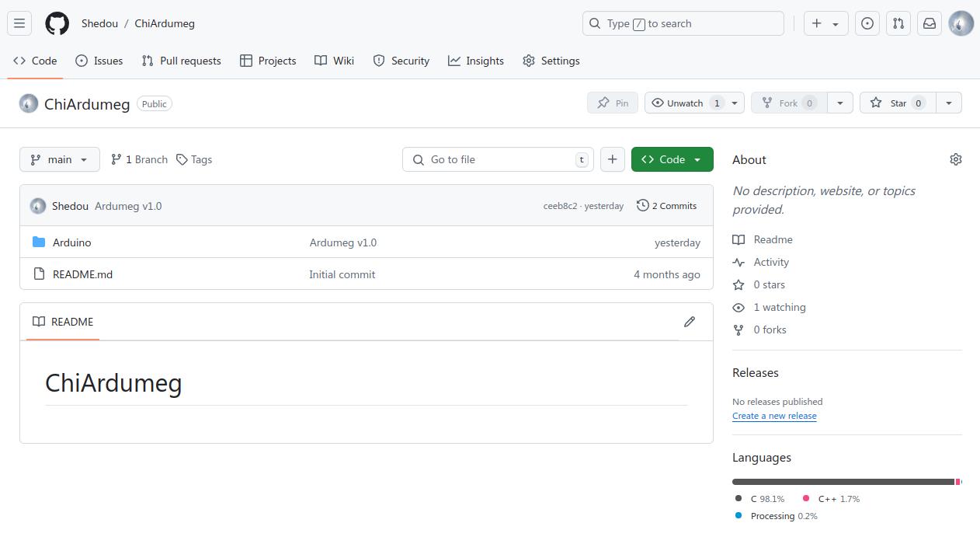Open the hamburger navigation menu
This screenshot has width=980, height=551.
pyautogui.click(x=19, y=23)
